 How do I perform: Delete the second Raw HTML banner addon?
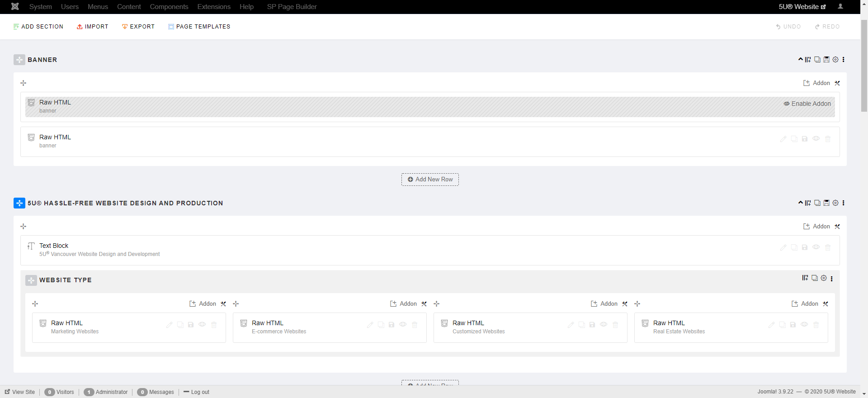tap(828, 139)
